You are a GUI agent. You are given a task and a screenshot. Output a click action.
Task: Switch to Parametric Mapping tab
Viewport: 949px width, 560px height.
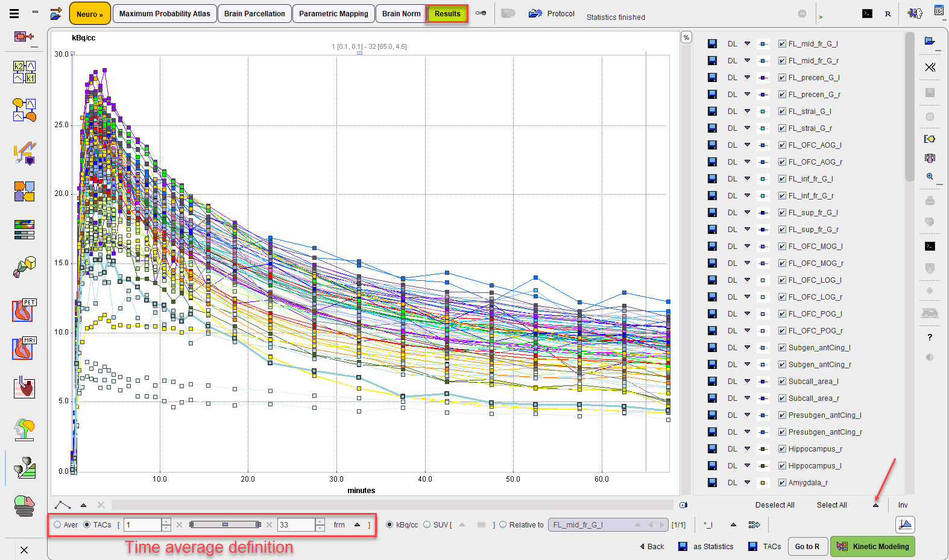pos(333,13)
